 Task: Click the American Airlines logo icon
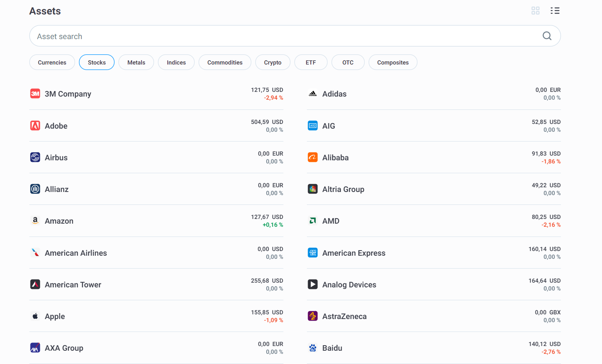35,253
